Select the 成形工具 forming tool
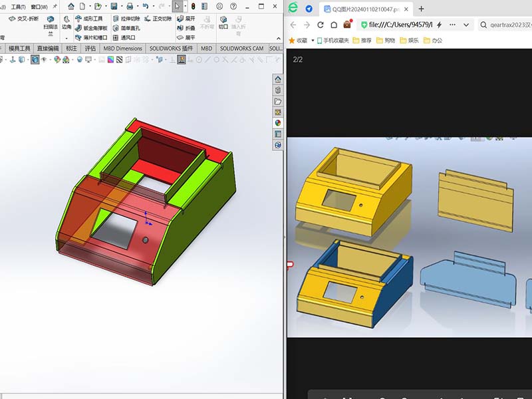 point(88,19)
